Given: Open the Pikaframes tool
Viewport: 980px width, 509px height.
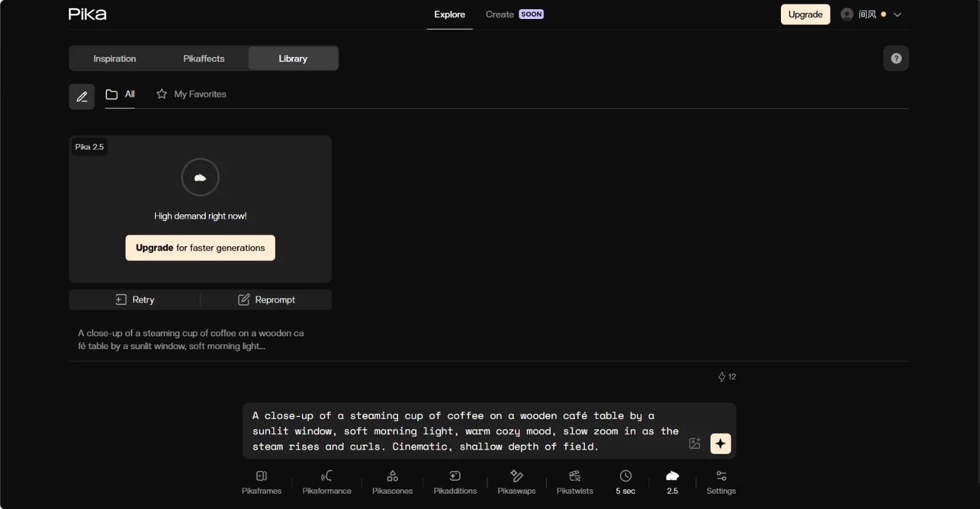Looking at the screenshot, I should 262,482.
